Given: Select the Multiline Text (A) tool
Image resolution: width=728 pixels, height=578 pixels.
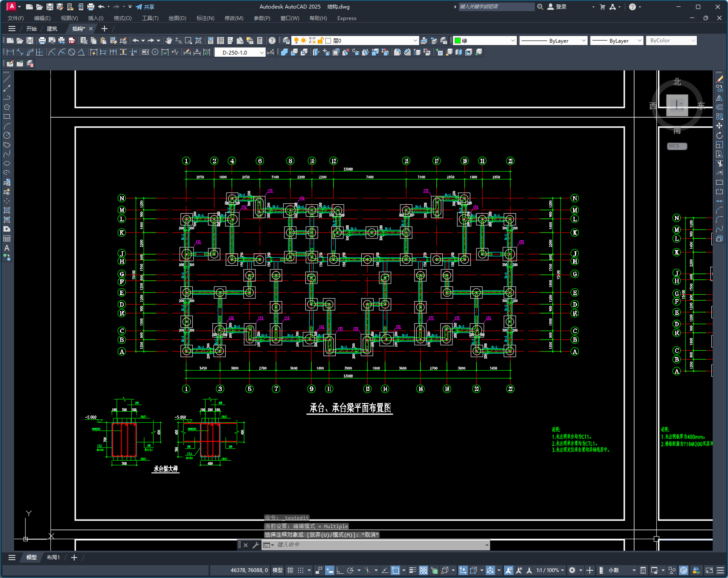Looking at the screenshot, I should pyautogui.click(x=7, y=248).
